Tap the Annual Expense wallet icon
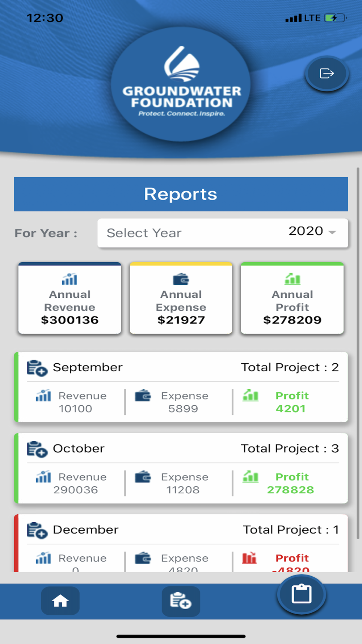The image size is (362, 644). [181, 279]
